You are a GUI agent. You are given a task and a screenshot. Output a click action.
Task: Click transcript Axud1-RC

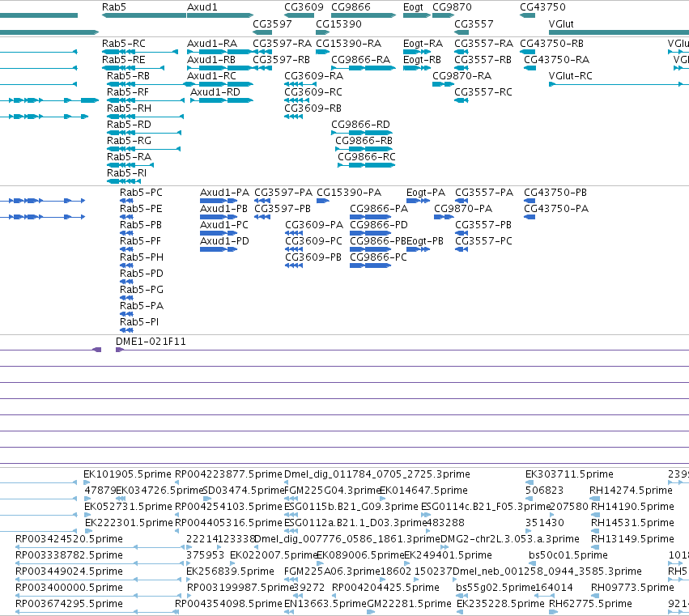point(211,76)
